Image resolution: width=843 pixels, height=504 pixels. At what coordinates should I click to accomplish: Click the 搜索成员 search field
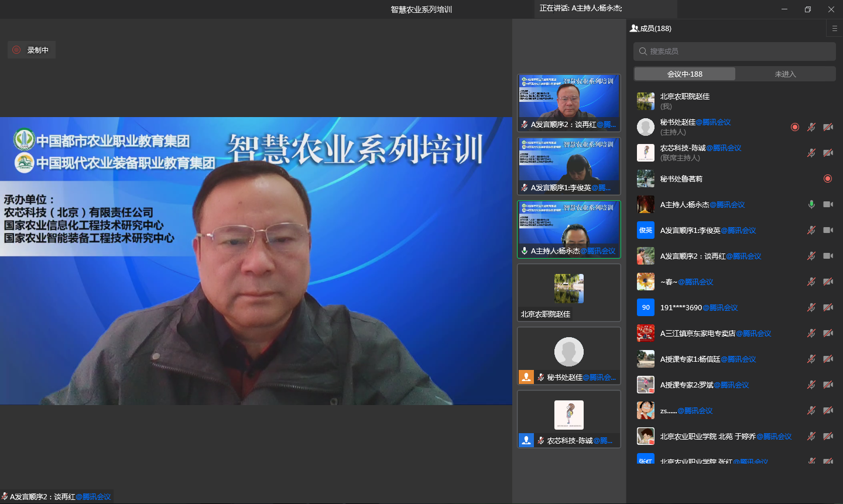coord(735,52)
